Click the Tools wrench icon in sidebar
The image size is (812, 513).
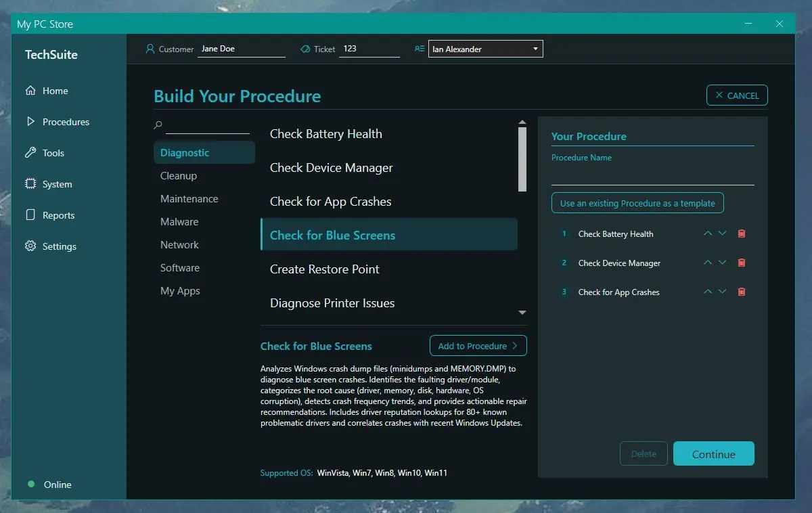[30, 153]
